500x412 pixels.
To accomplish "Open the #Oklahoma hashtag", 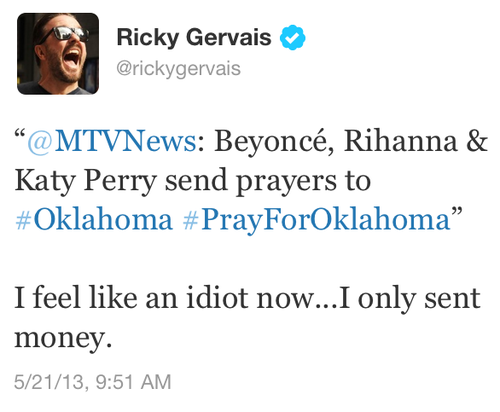I will click(94, 220).
